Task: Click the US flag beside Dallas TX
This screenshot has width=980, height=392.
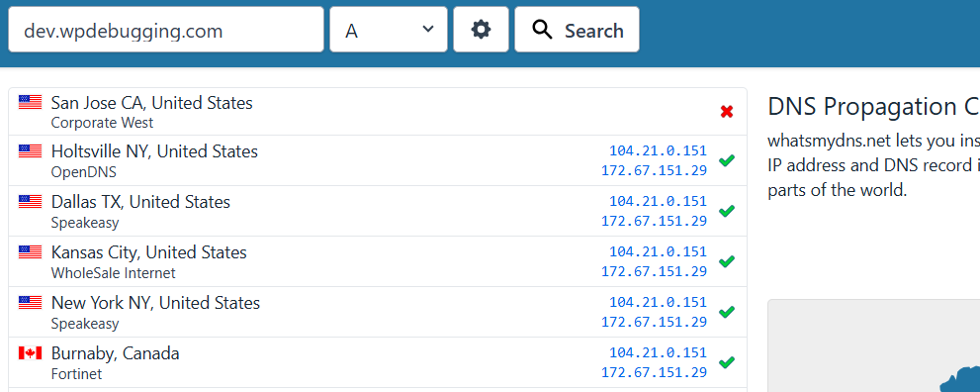Action: (x=30, y=201)
